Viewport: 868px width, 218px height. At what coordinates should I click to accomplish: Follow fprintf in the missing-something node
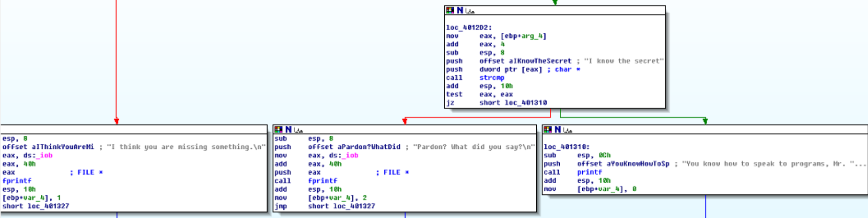(17, 181)
